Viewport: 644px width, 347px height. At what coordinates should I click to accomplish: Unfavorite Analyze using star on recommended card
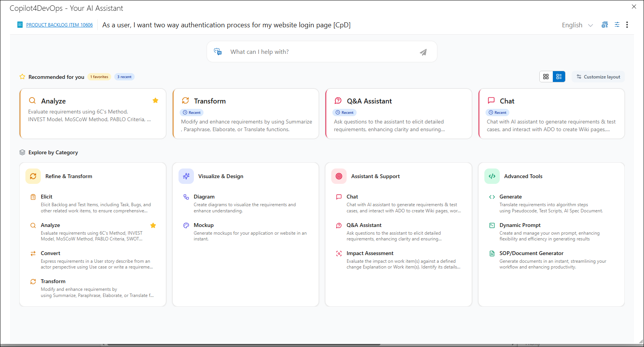point(155,100)
